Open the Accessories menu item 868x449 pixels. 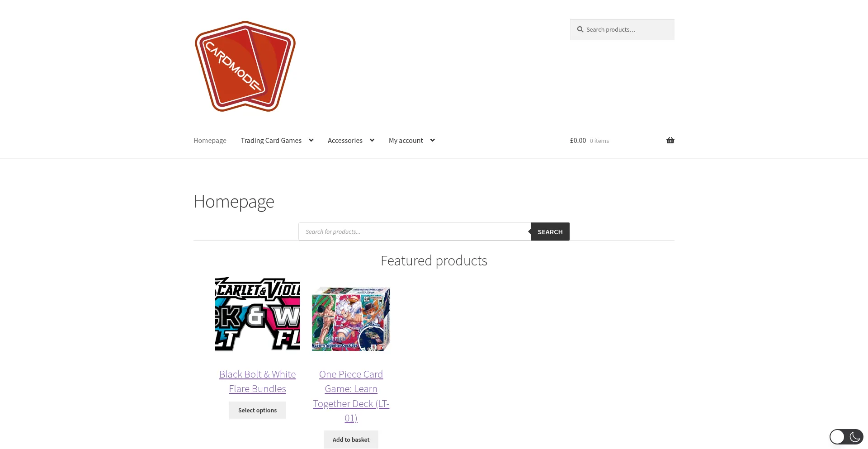(345, 141)
